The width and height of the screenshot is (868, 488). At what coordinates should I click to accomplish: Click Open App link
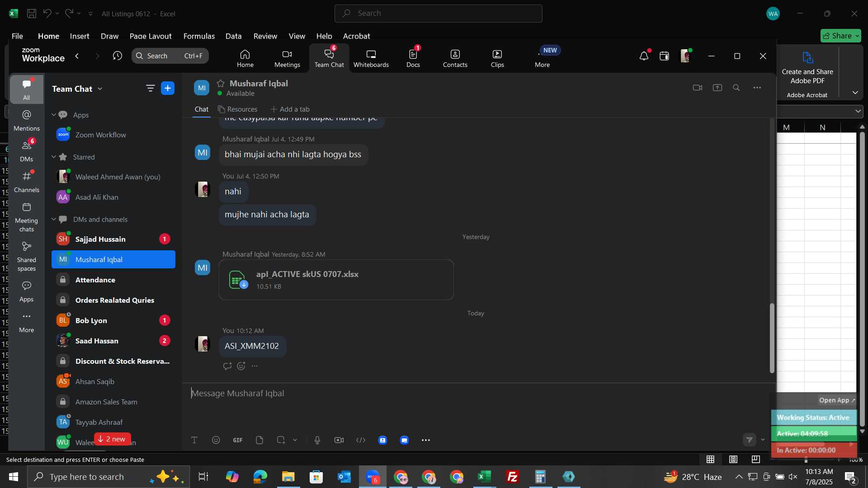(837, 400)
